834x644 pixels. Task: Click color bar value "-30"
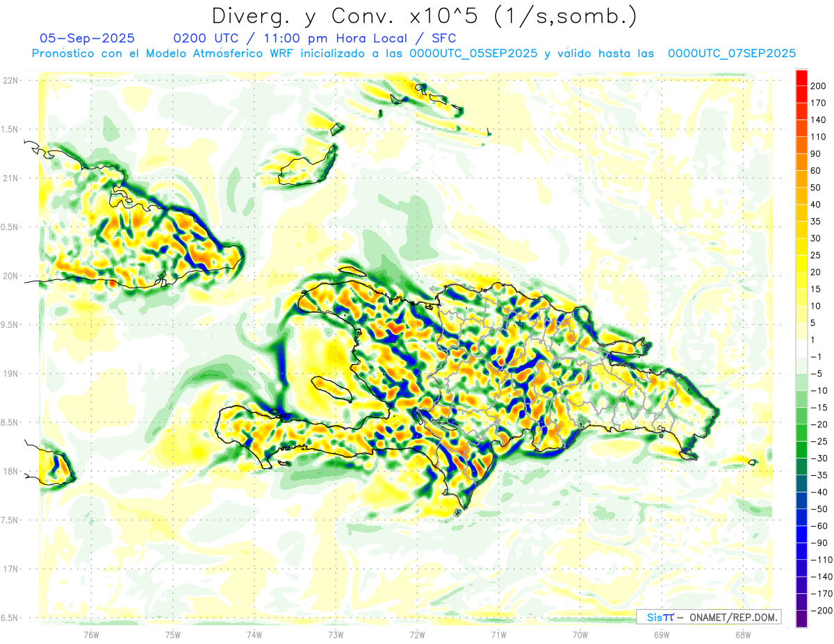pos(820,459)
